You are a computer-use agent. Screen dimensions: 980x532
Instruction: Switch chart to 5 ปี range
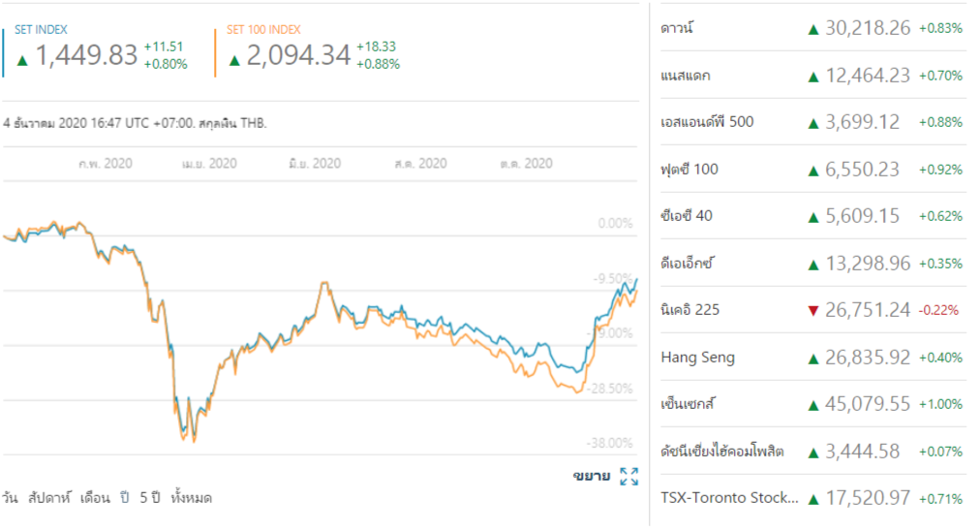[148, 498]
